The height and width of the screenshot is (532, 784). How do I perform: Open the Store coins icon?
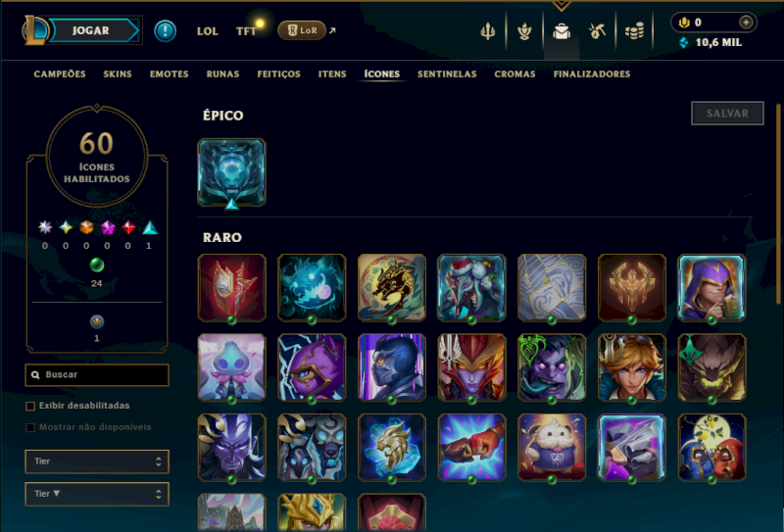[634, 31]
